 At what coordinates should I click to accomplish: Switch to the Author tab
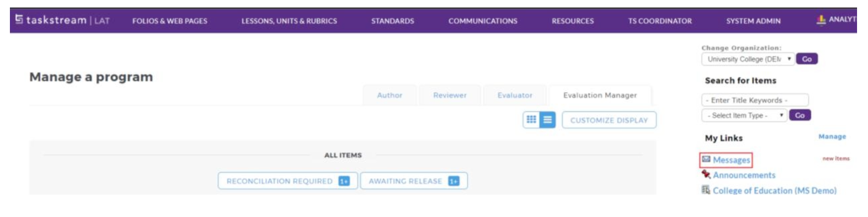390,95
